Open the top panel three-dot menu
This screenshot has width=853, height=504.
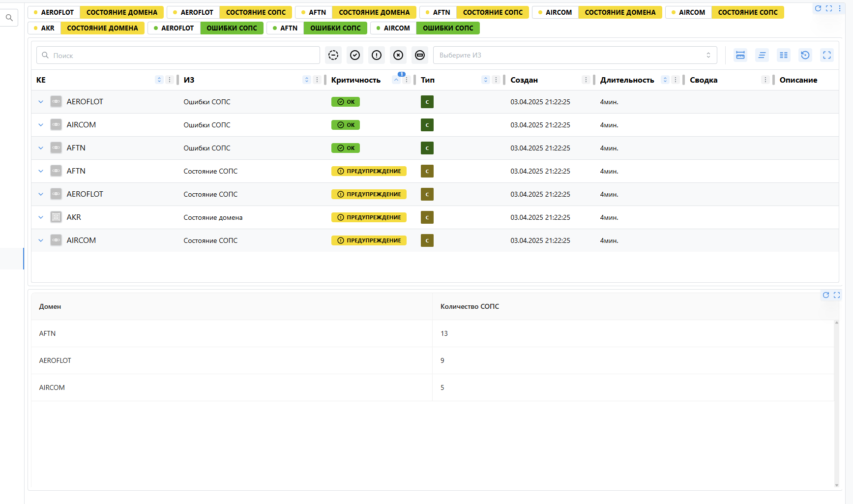tap(840, 8)
